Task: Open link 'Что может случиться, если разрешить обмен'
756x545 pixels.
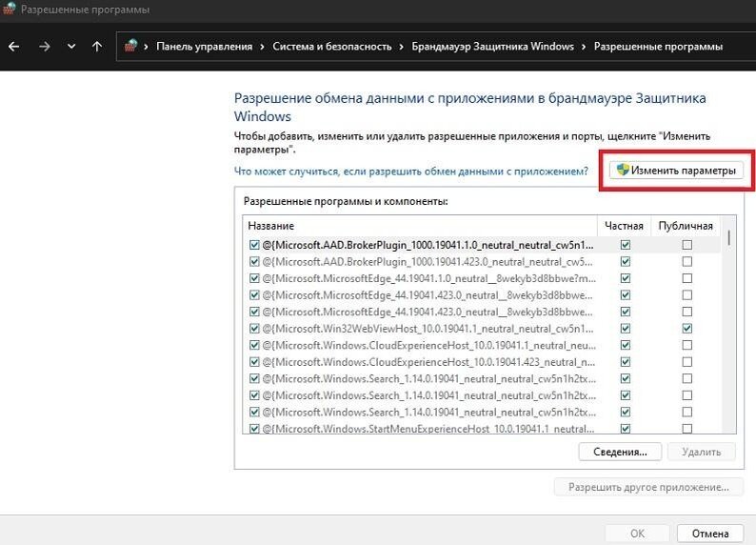Action: tap(410, 172)
